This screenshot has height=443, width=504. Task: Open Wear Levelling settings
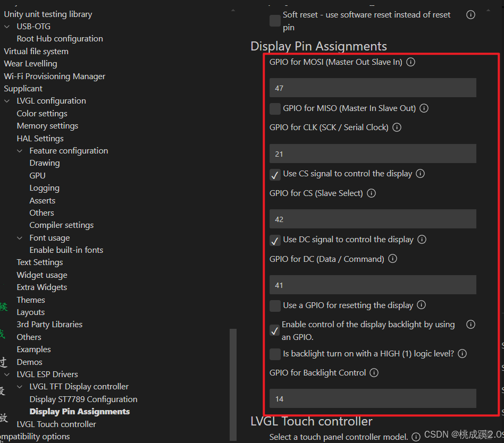[x=30, y=64]
